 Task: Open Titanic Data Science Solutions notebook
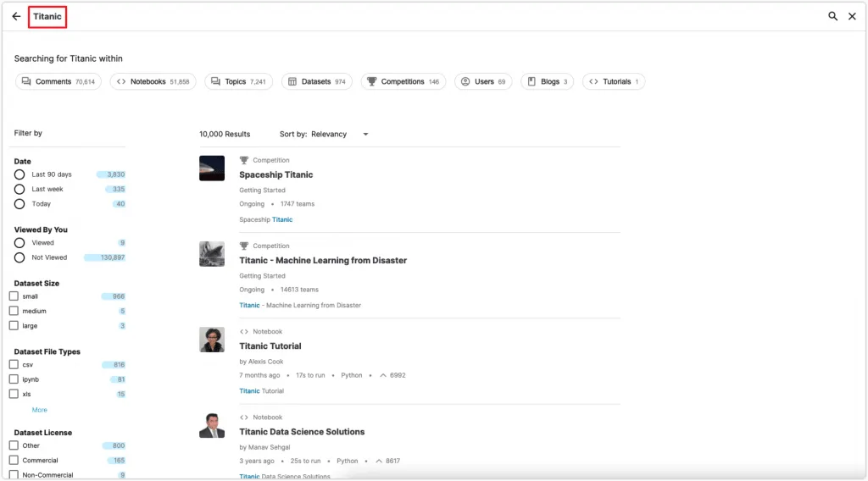pyautogui.click(x=302, y=432)
